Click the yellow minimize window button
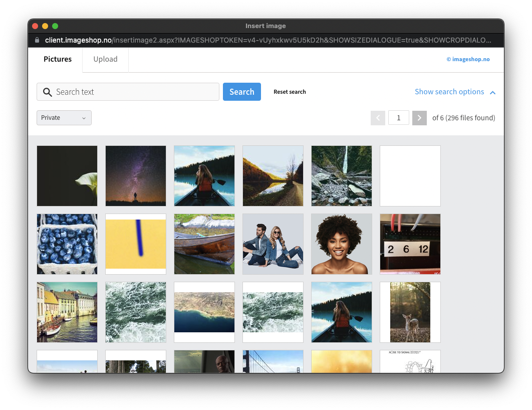 point(45,26)
